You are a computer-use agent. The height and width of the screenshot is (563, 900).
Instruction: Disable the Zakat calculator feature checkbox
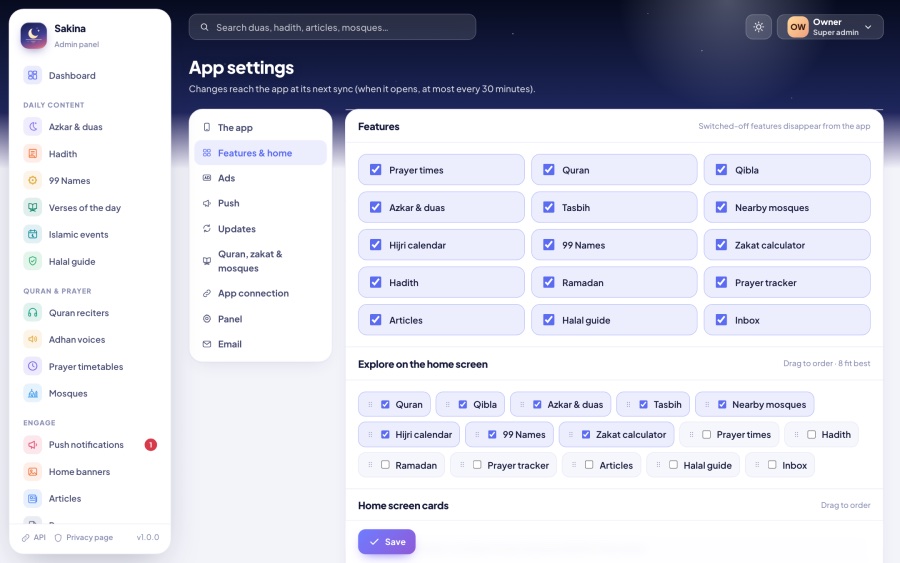(x=721, y=245)
